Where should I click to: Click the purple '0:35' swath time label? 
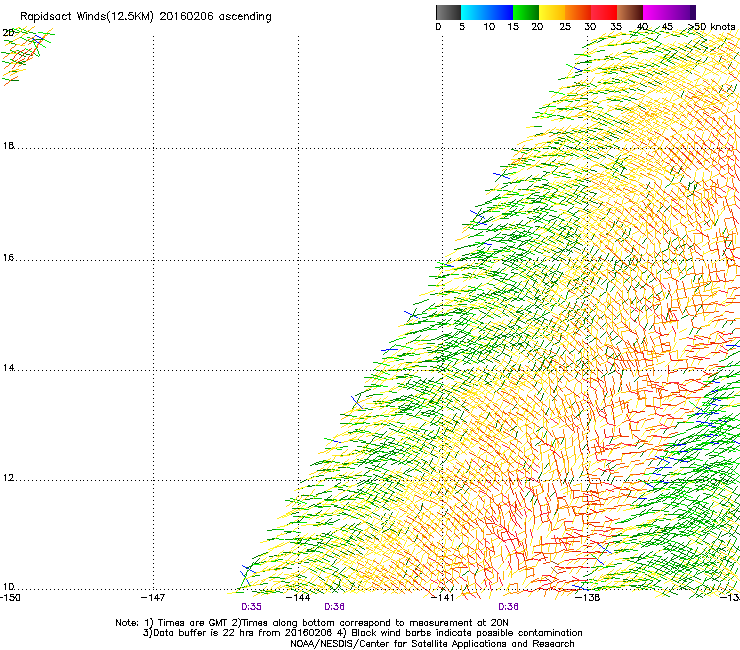point(251,607)
